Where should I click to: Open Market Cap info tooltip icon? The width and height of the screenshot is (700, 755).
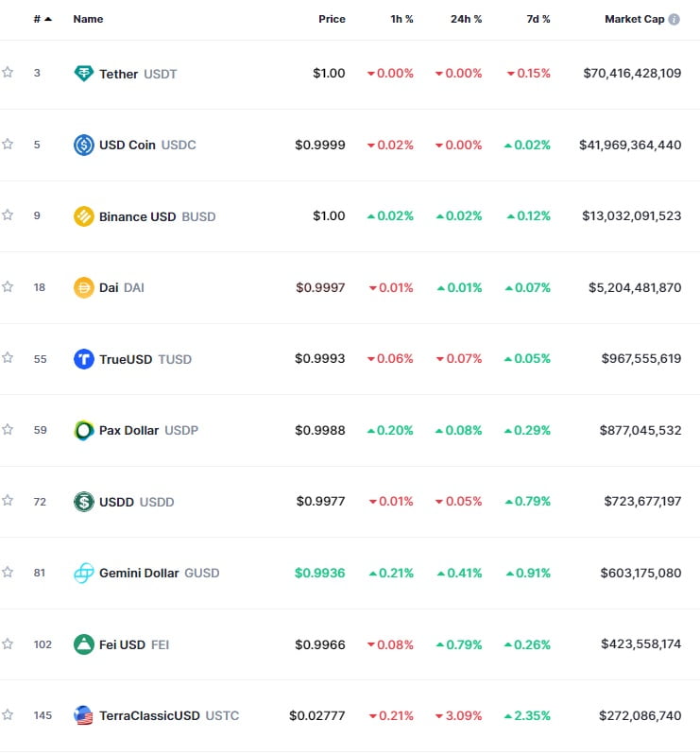(x=674, y=19)
